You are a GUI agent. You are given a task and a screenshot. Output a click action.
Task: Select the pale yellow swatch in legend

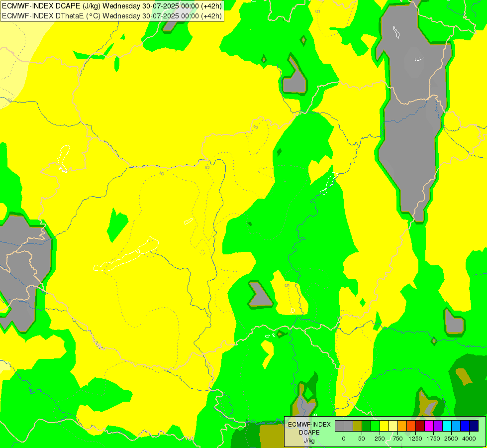coord(393,426)
